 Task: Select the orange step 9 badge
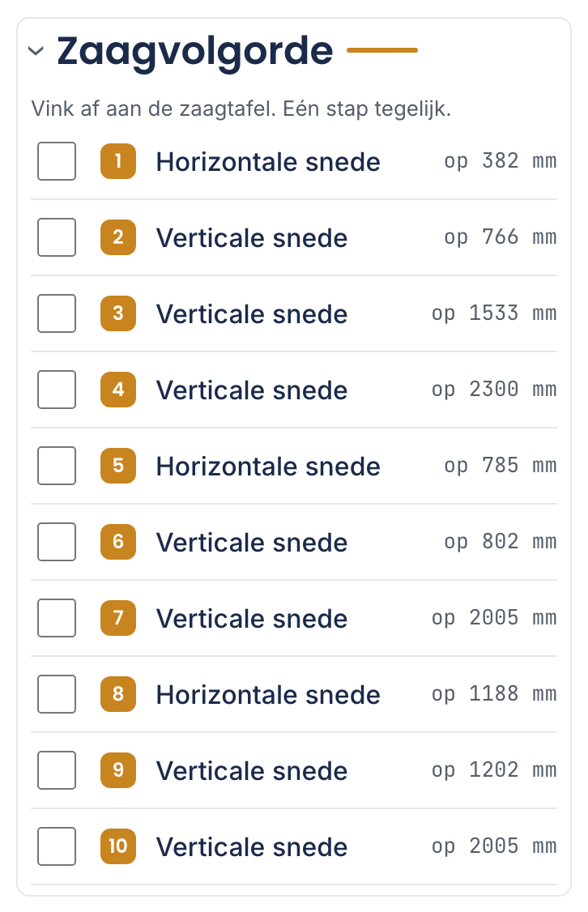coord(118,770)
